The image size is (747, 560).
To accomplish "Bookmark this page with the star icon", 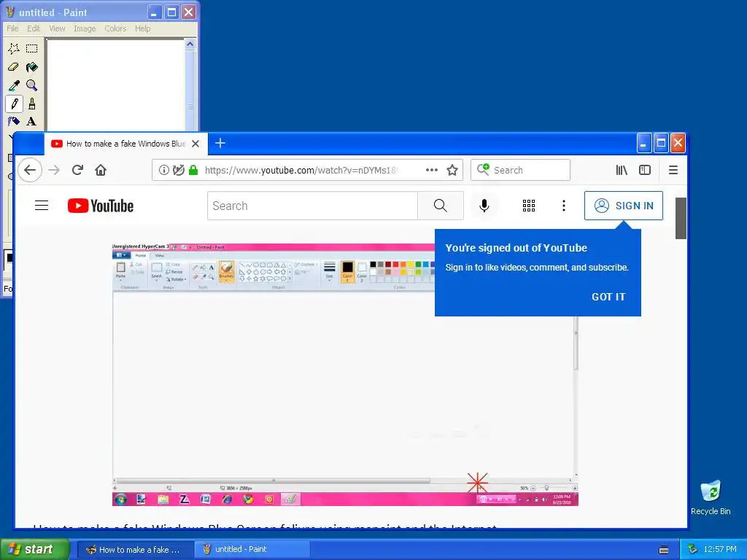I will (x=452, y=170).
